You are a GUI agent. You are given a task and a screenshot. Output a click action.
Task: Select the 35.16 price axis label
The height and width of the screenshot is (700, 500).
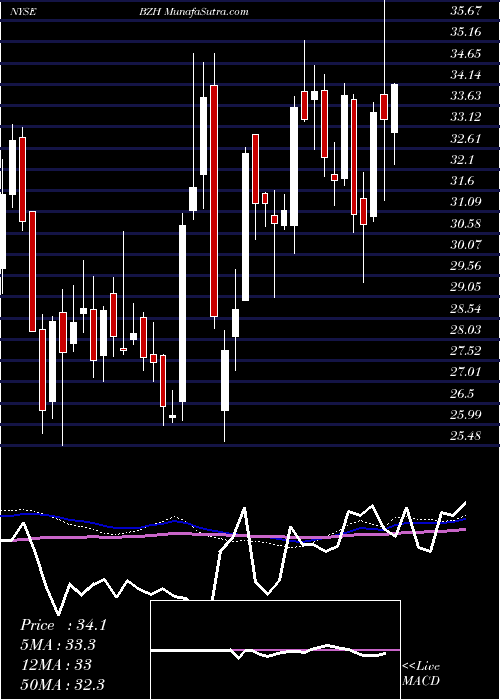tap(466, 32)
